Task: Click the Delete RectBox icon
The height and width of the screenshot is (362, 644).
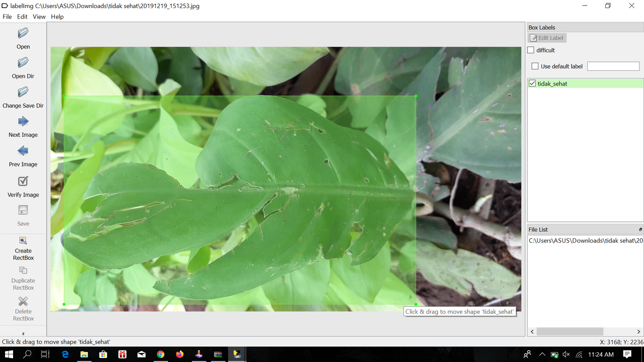Action: point(23,301)
